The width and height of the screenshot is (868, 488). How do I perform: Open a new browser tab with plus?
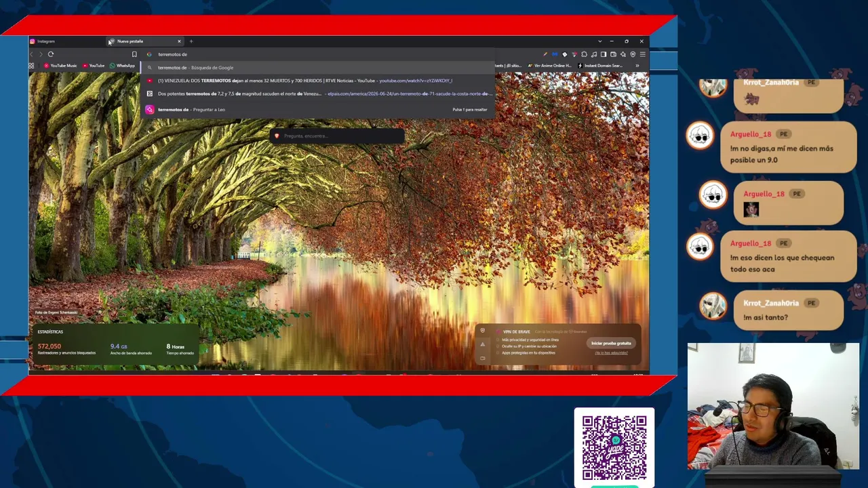tap(191, 41)
